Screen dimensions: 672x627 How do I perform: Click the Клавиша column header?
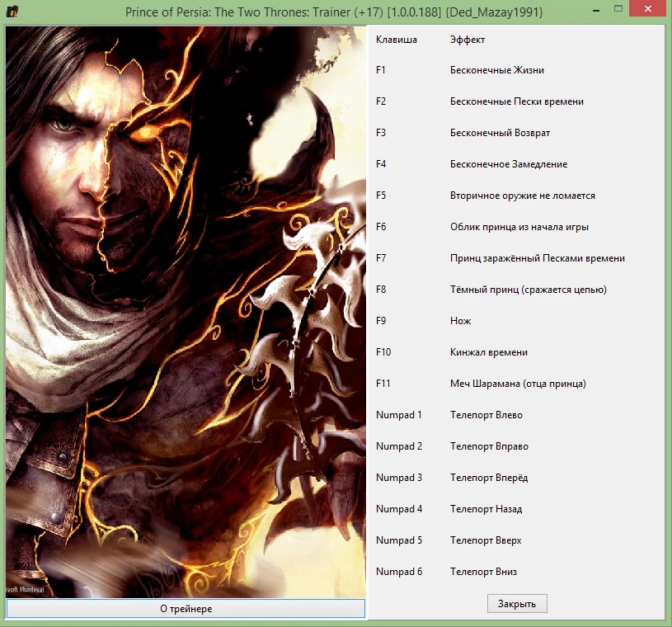[395, 39]
